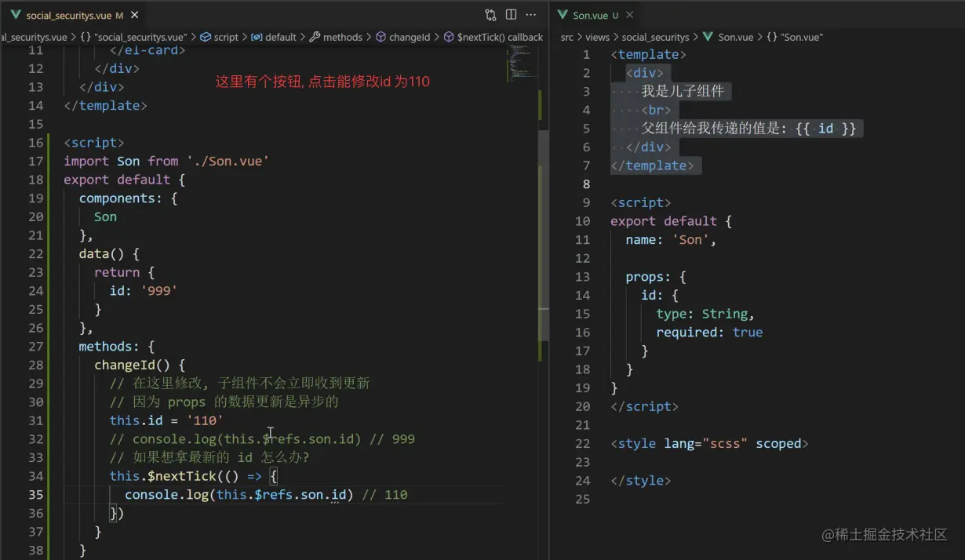Image resolution: width=965 pixels, height=560 pixels.
Task: Click the Vue icon on Son.vue tab
Action: coord(563,15)
